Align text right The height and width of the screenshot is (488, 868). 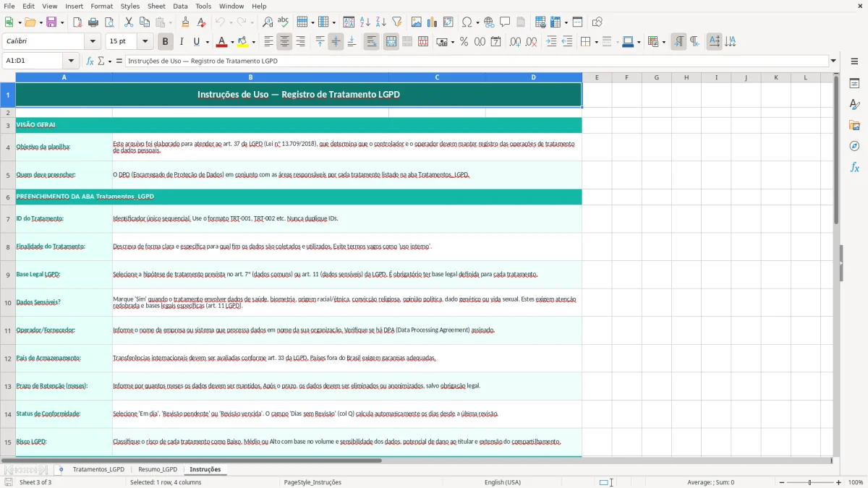[x=300, y=42]
